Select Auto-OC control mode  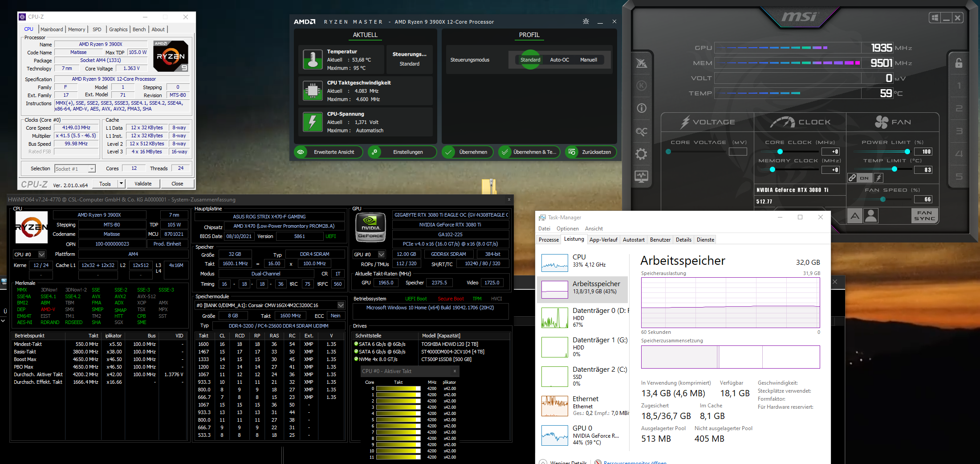coord(560,60)
